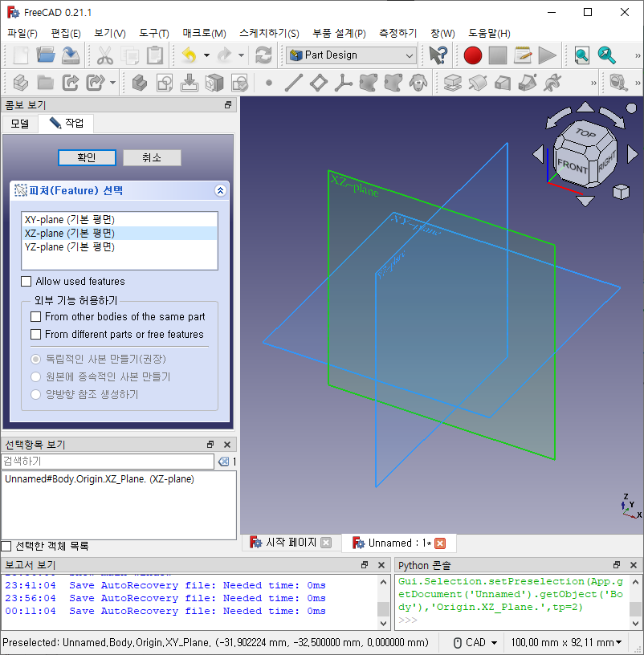Viewport: 644px width, 655px height.
Task: Click the Refresh recompute icon
Action: coord(263,55)
